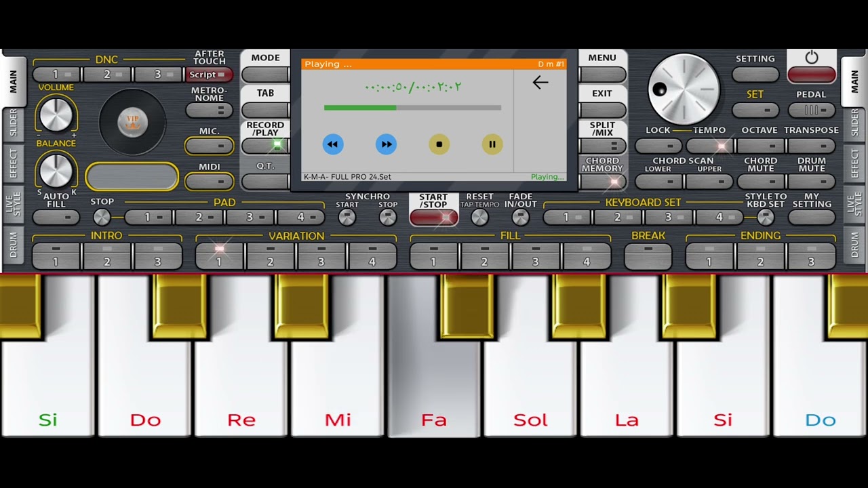This screenshot has height=488, width=868.
Task: Select ENDING button 3
Action: [811, 256]
